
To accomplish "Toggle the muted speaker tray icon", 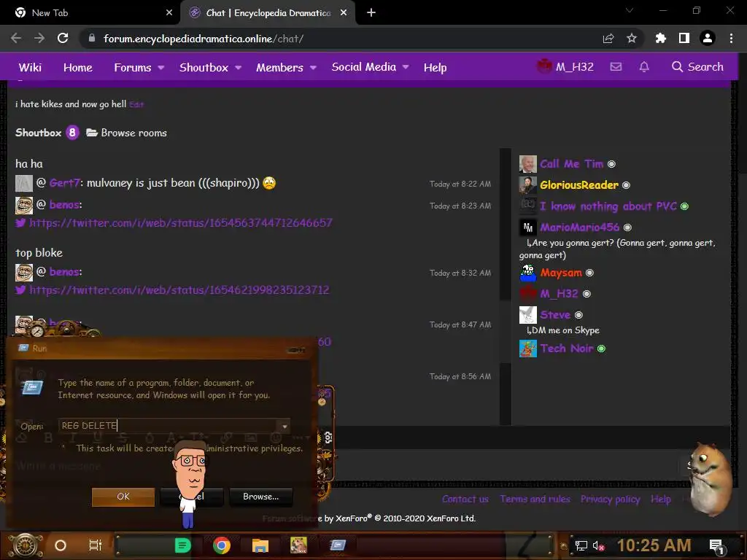I will pos(598,545).
